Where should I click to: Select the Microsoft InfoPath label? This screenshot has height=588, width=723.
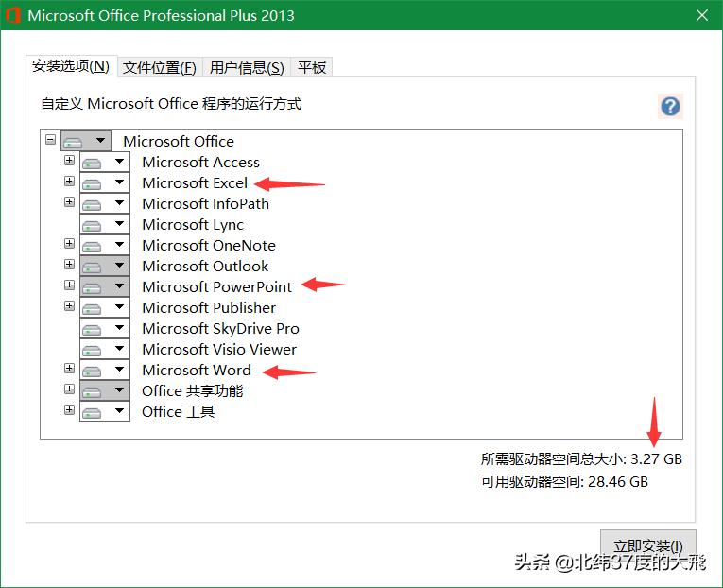pos(206,203)
